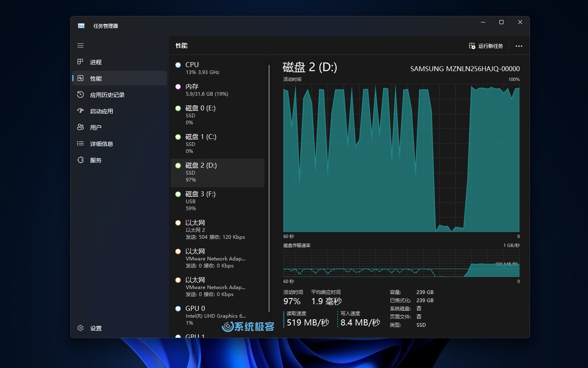Click the 内存 indicator circle

pos(178,87)
